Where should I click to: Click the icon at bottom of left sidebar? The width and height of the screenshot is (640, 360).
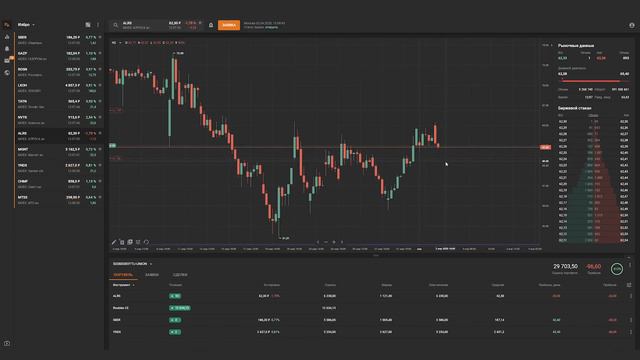(7, 343)
